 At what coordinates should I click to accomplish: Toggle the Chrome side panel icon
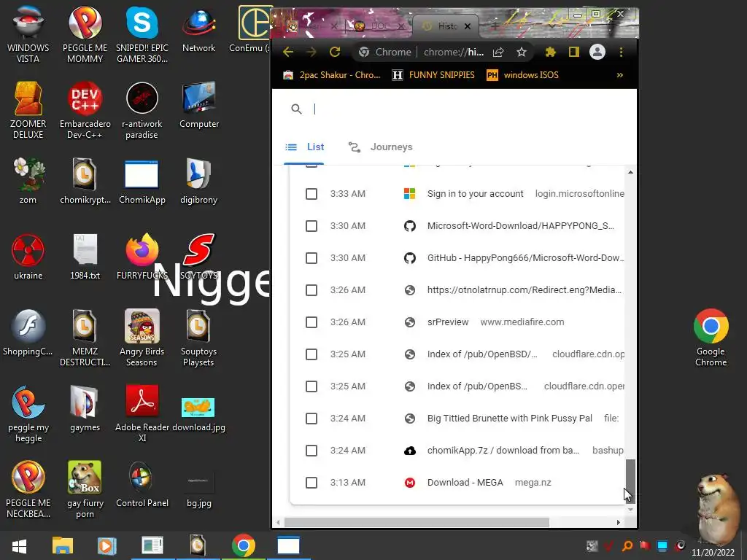click(574, 52)
